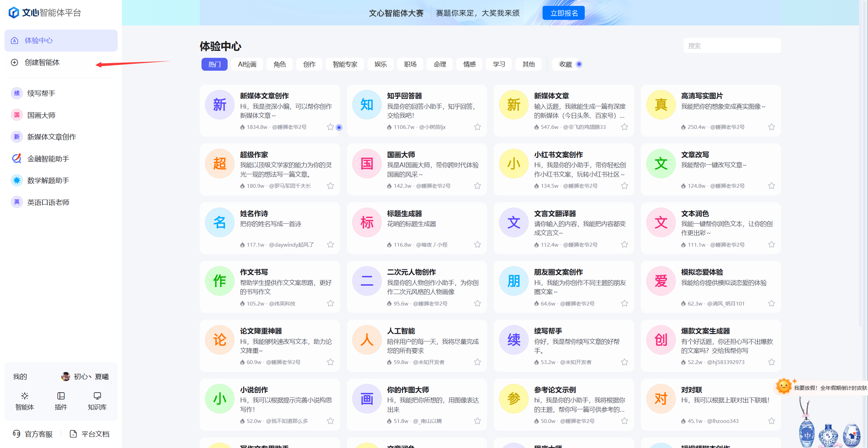Click the 立即报名 banner button
Image resolution: width=868 pixels, height=448 pixels.
pos(563,13)
